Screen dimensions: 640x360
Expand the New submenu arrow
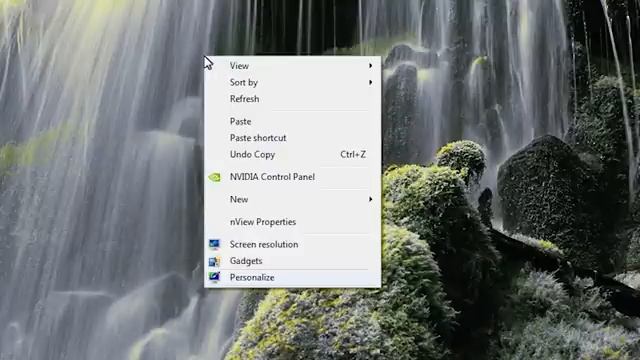coord(371,199)
